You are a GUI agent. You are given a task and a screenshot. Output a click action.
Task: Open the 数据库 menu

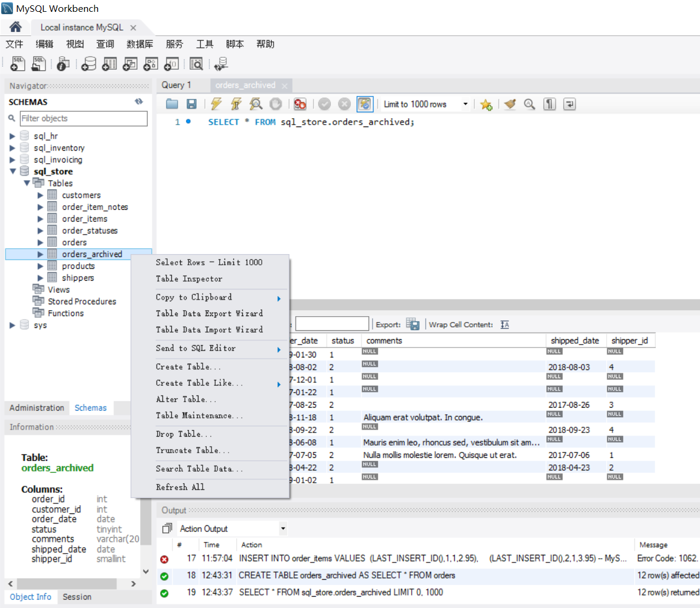[140, 44]
